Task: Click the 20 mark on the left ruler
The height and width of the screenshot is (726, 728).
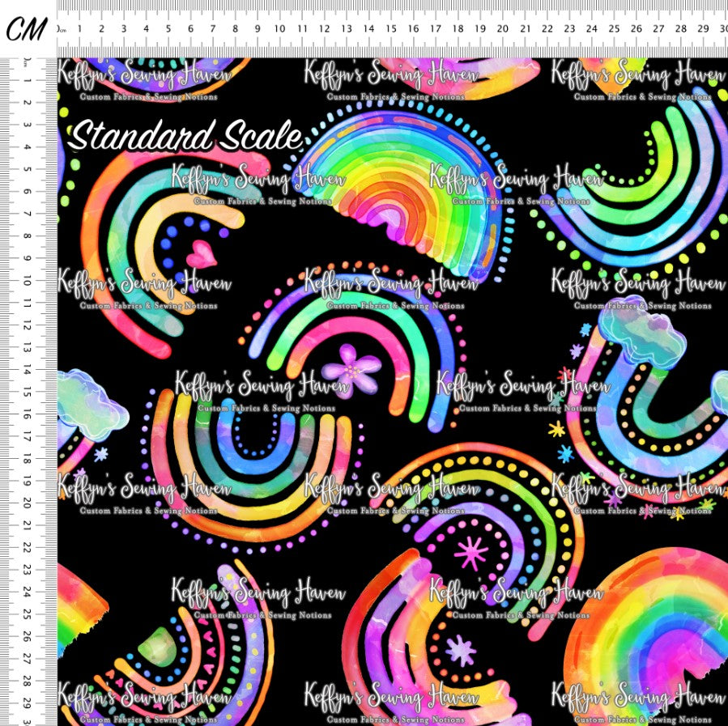Action: click(26, 503)
